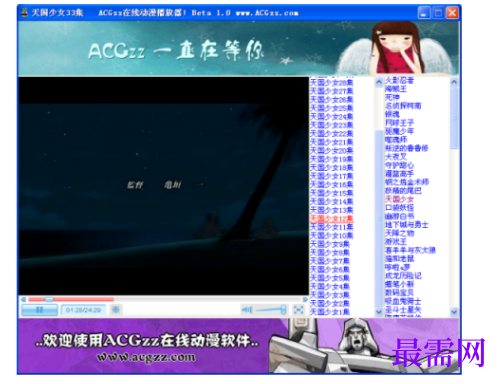Click the seek-backward arrow left of the progress bar
This screenshot has height=384, width=504.
tap(23, 299)
